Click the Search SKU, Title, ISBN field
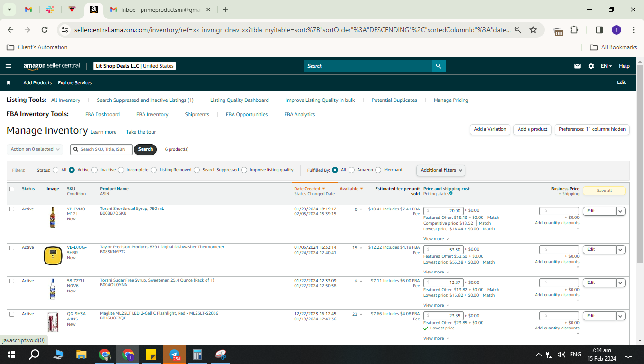The height and width of the screenshot is (364, 644). (x=101, y=149)
